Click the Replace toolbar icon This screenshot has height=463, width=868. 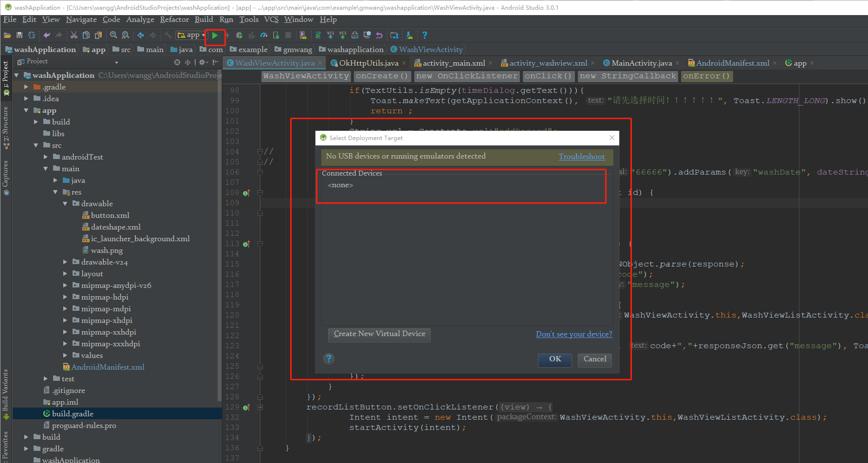click(x=126, y=35)
